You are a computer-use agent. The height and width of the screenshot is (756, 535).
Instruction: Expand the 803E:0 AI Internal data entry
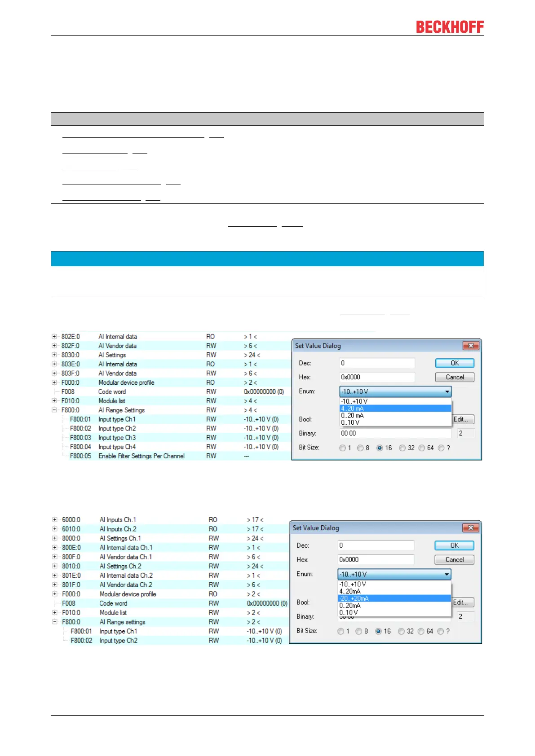(x=54, y=364)
